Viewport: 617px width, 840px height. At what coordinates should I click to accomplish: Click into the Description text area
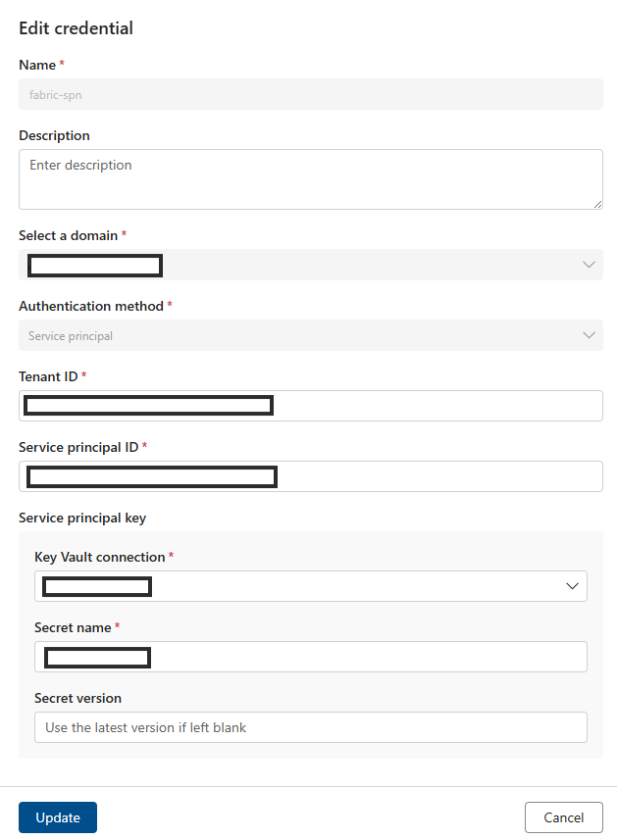[310, 178]
